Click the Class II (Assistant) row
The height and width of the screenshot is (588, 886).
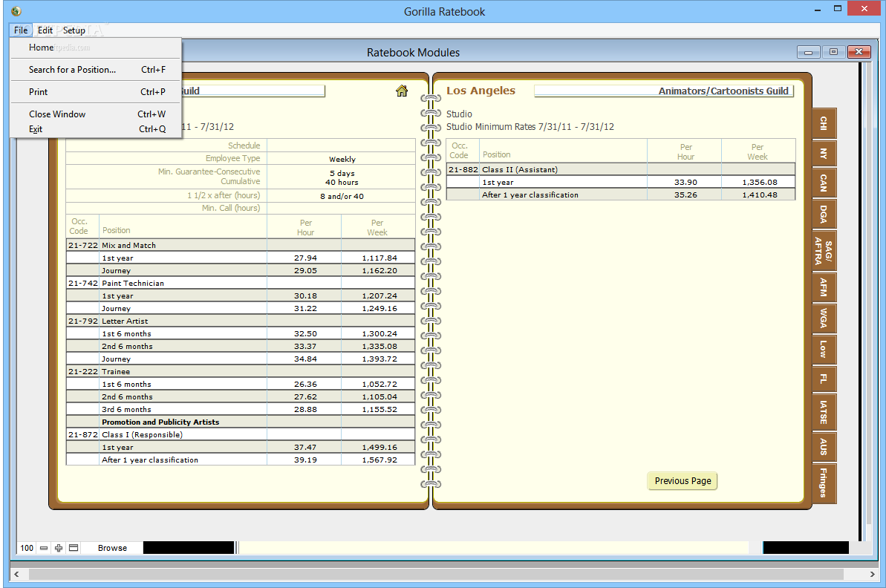click(x=621, y=169)
